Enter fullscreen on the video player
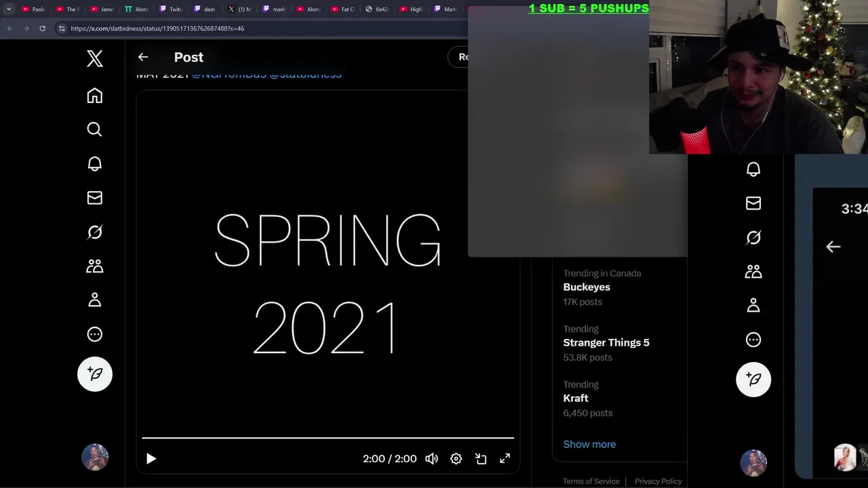 (x=505, y=459)
